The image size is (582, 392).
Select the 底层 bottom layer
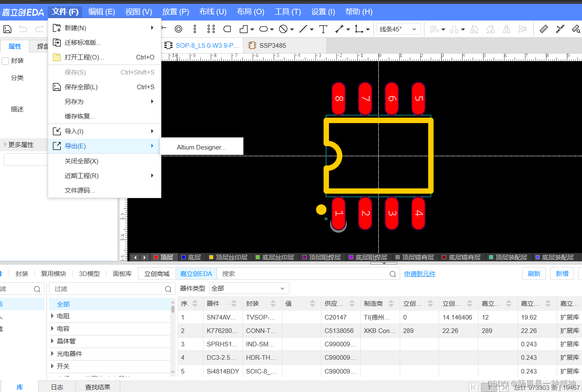[x=191, y=257]
